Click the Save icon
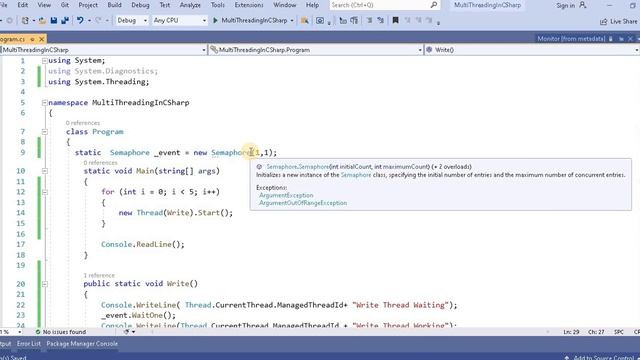This screenshot has width=640, height=360. click(53, 20)
